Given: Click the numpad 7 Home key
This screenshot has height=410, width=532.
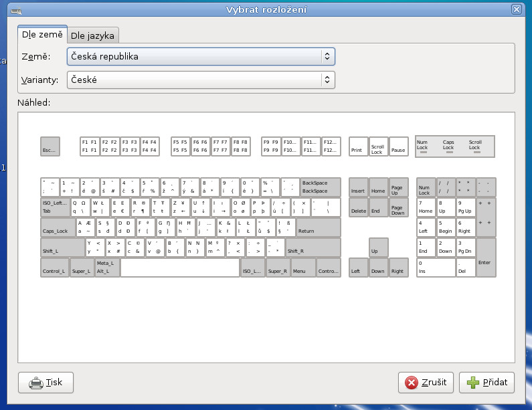Looking at the screenshot, I should pyautogui.click(x=426, y=207).
